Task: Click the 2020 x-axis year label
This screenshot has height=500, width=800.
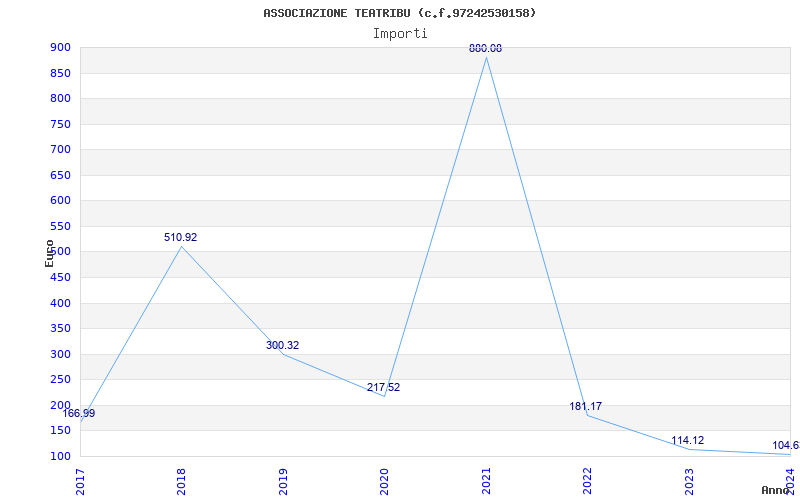Action: (384, 482)
